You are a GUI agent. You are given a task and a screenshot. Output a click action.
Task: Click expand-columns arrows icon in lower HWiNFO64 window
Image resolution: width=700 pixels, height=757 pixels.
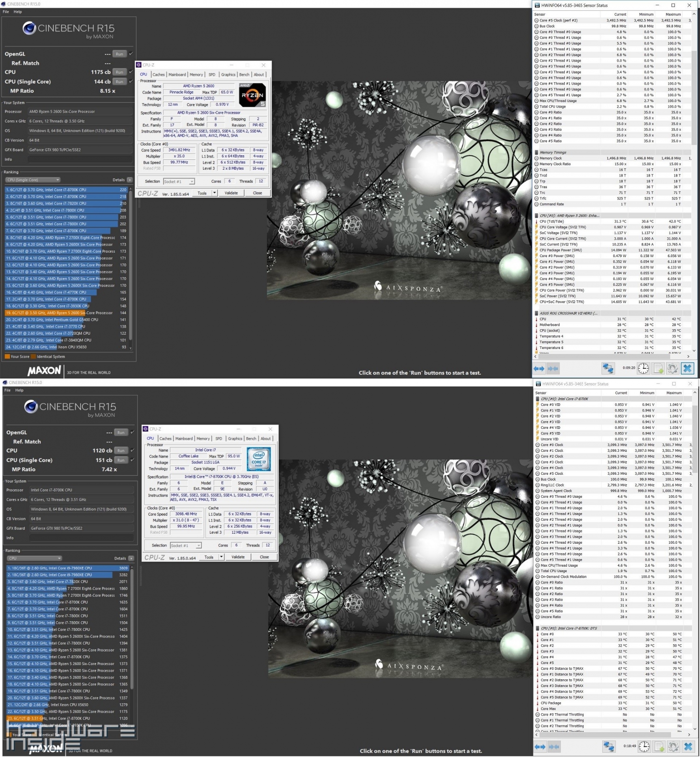(x=540, y=747)
